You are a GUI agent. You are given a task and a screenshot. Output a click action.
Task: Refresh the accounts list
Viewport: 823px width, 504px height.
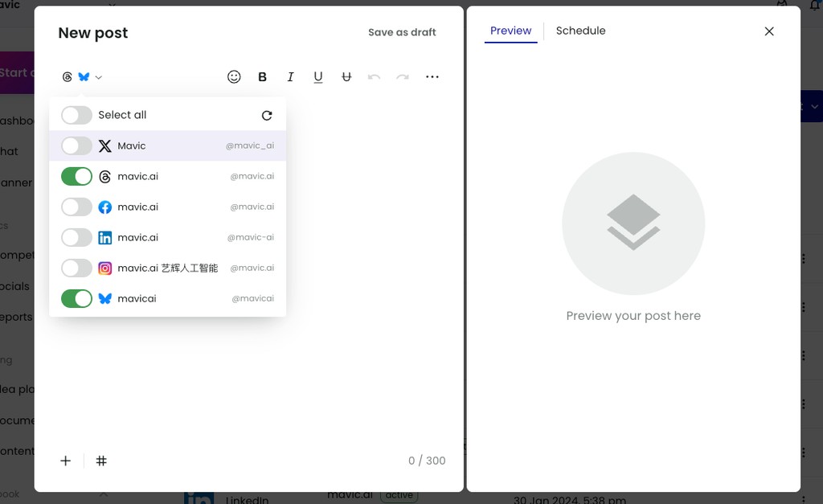click(267, 116)
